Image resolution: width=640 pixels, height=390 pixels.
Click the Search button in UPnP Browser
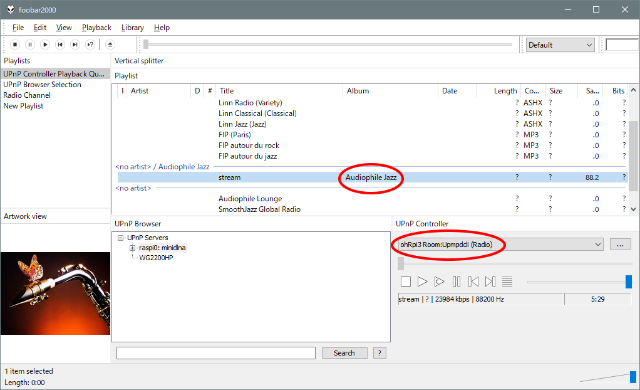[x=344, y=353]
